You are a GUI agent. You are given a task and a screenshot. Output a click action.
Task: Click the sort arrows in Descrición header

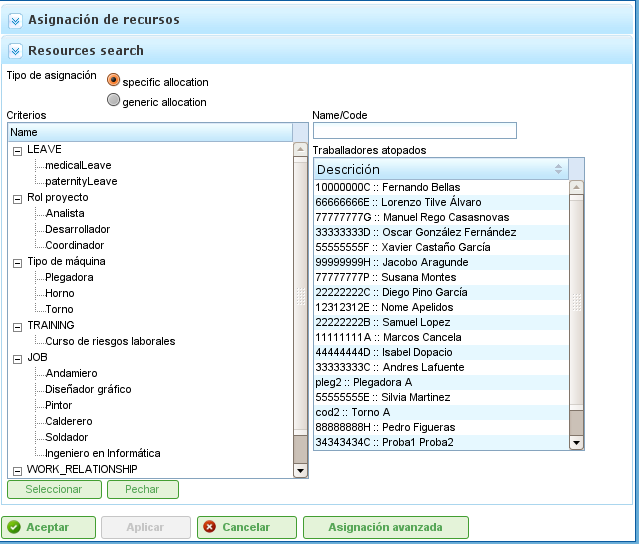click(558, 169)
